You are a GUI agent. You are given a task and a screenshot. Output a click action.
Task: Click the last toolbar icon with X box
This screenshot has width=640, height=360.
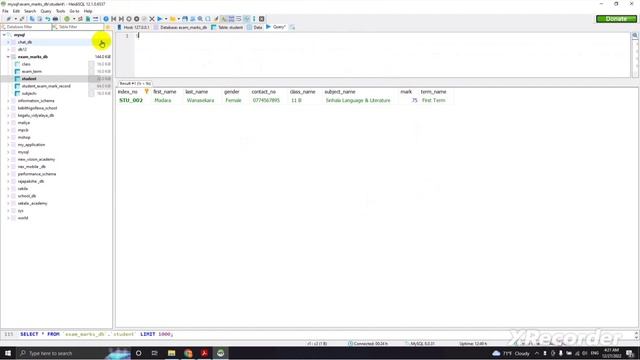click(x=262, y=19)
